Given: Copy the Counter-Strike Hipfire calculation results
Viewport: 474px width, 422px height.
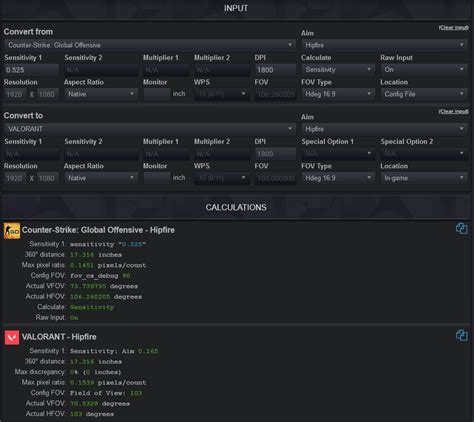Looking at the screenshot, I should pyautogui.click(x=462, y=229).
